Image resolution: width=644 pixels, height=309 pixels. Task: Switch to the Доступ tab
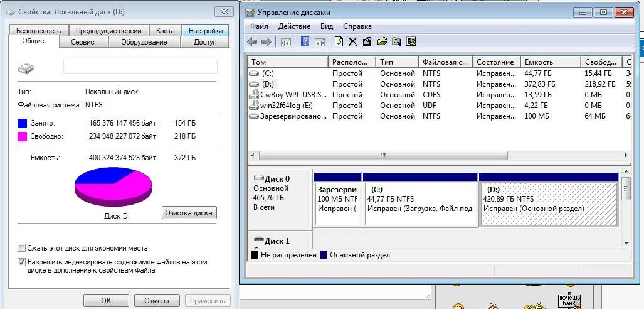205,42
